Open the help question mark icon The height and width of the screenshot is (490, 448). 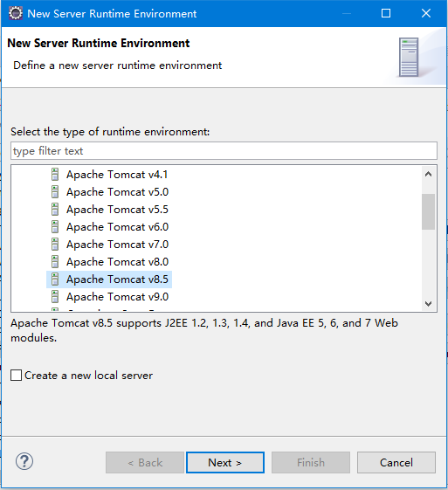click(24, 461)
